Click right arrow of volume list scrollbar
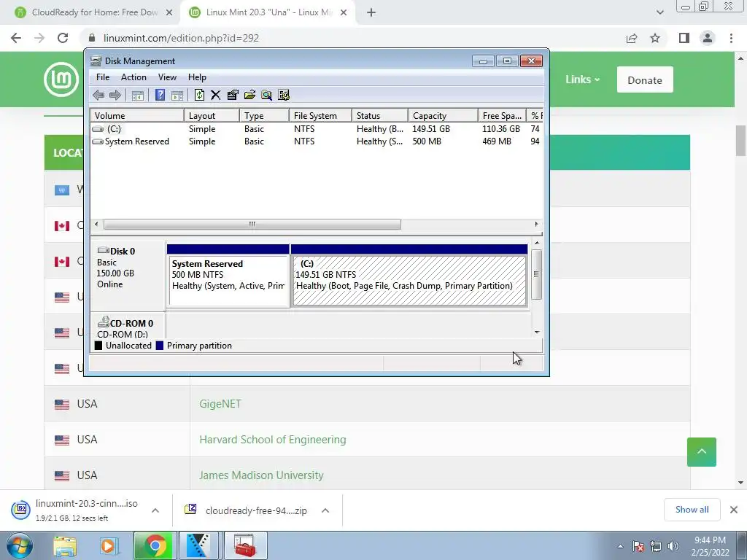Viewport: 747px width, 560px height. click(536, 225)
